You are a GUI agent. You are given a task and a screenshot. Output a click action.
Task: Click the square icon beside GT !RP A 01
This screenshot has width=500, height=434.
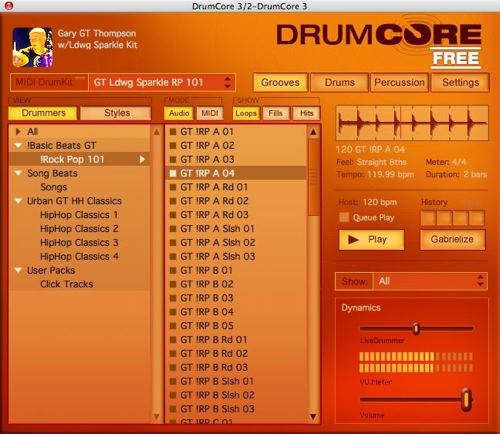pos(173,132)
